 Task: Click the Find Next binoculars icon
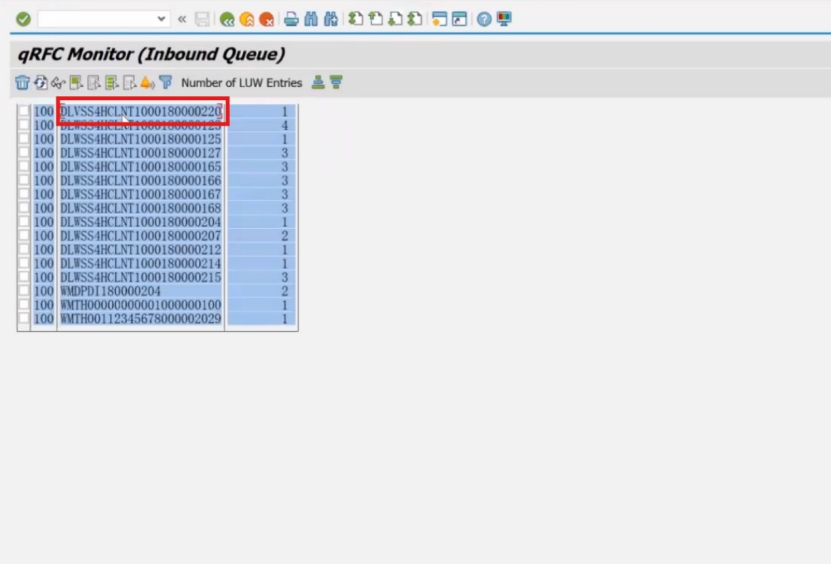coord(331,20)
